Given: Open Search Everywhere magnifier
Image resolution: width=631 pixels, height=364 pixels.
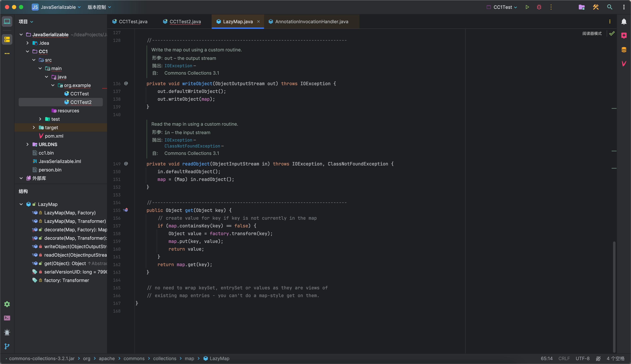Looking at the screenshot, I should click(610, 7).
